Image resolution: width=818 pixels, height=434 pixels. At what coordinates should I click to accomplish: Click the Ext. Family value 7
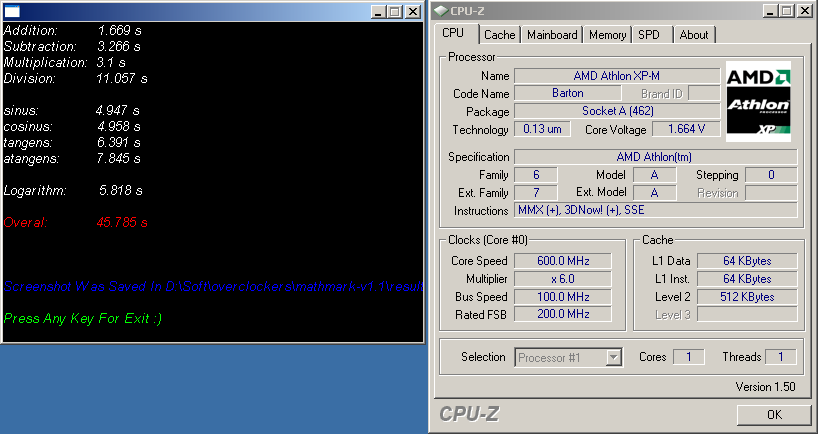click(536, 192)
